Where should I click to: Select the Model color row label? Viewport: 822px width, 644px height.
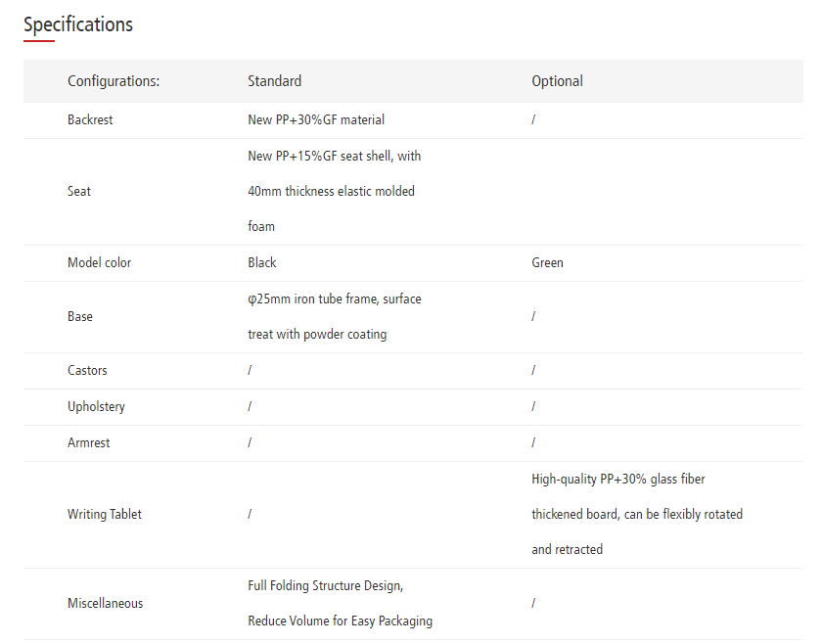99,262
